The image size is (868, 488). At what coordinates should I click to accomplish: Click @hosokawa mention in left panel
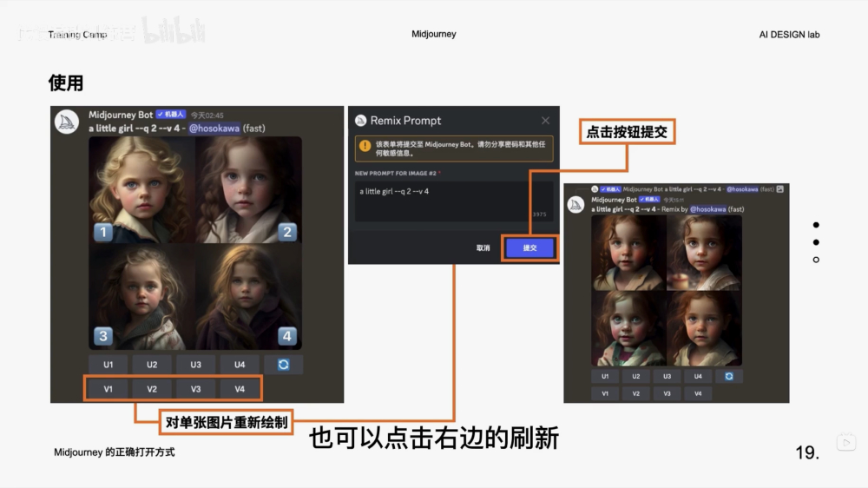click(214, 128)
